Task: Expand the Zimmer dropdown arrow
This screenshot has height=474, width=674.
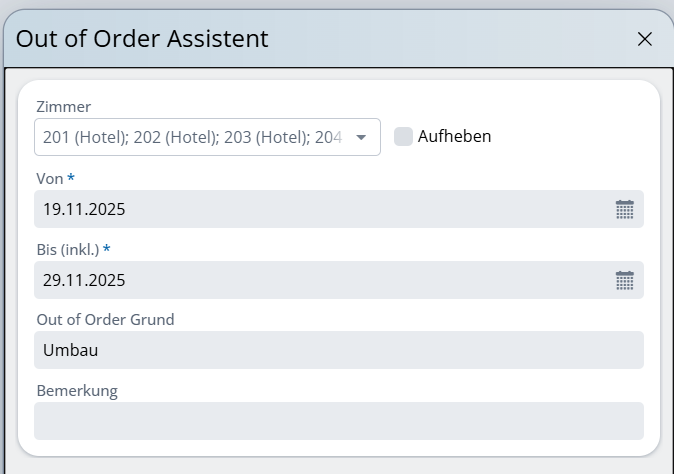Action: click(361, 137)
